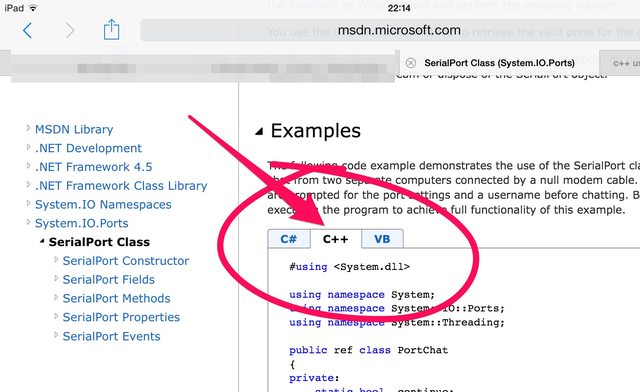Image resolution: width=640 pixels, height=392 pixels.
Task: Expand SerialPort Methods tree arrow
Action: (x=56, y=297)
